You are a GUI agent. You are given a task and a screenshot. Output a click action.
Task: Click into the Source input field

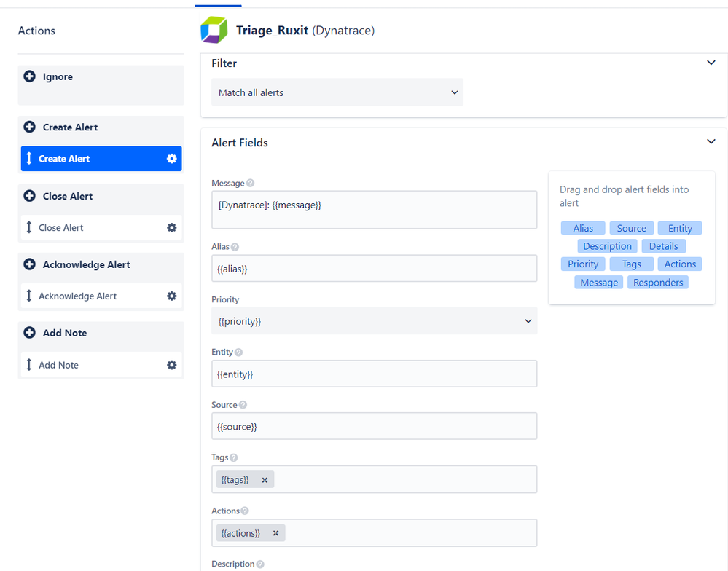tap(375, 426)
